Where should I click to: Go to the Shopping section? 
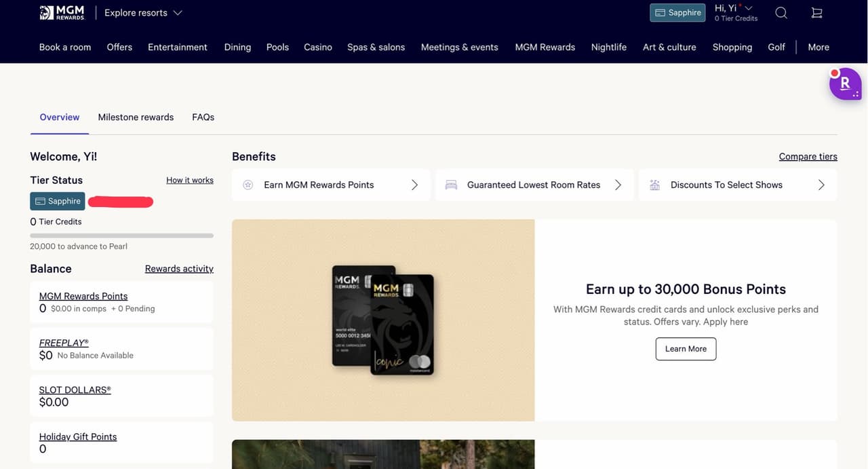pyautogui.click(x=732, y=47)
